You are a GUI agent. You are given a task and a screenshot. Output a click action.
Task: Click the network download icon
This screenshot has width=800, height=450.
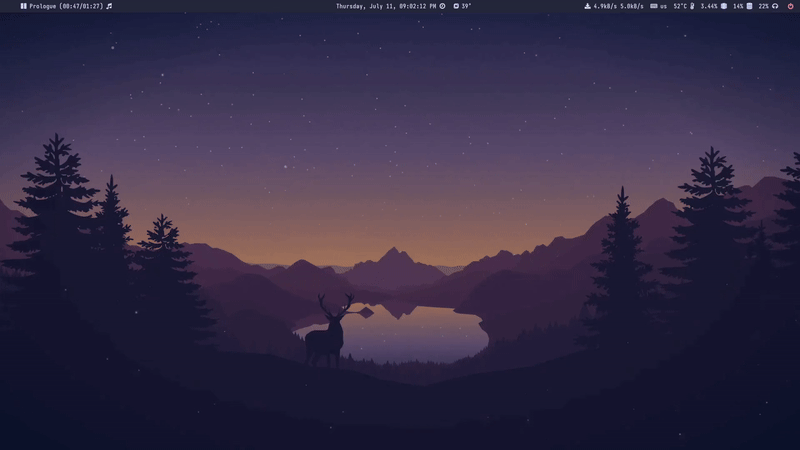coord(588,6)
